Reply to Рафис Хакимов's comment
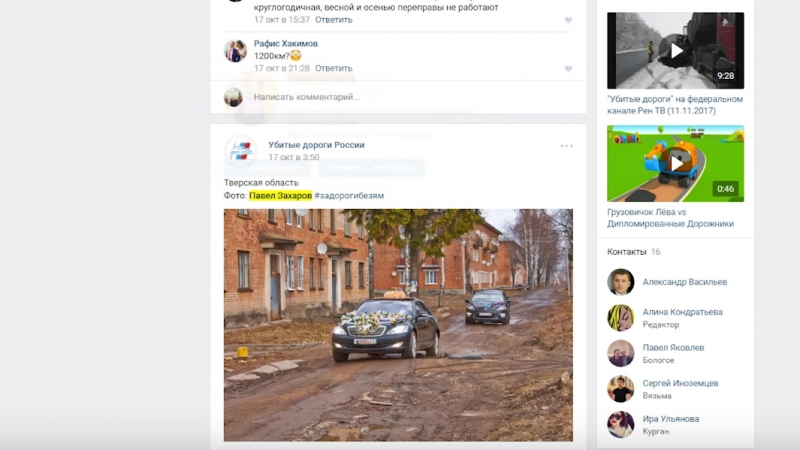 coord(333,69)
